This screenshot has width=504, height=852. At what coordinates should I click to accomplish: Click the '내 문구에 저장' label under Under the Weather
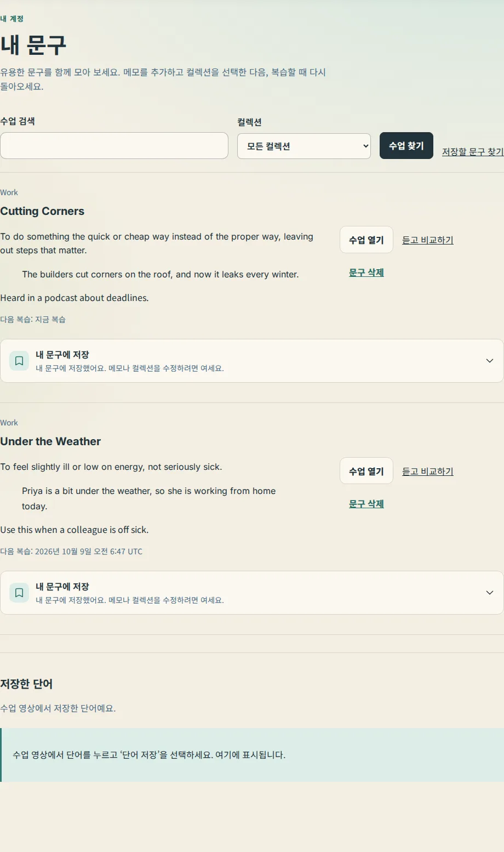click(62, 587)
